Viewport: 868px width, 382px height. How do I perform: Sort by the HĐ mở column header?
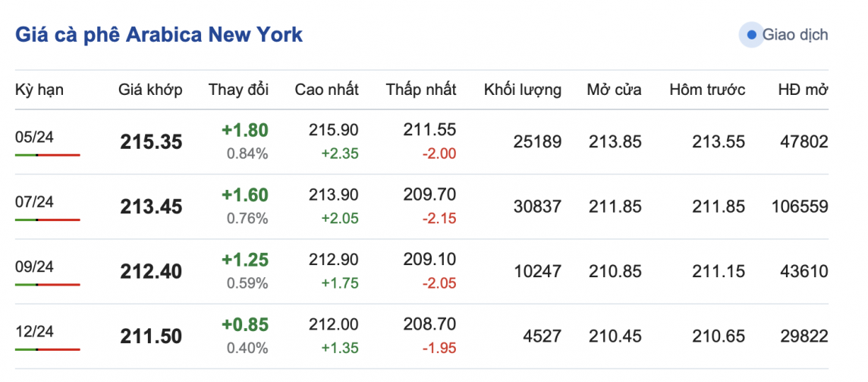click(803, 90)
